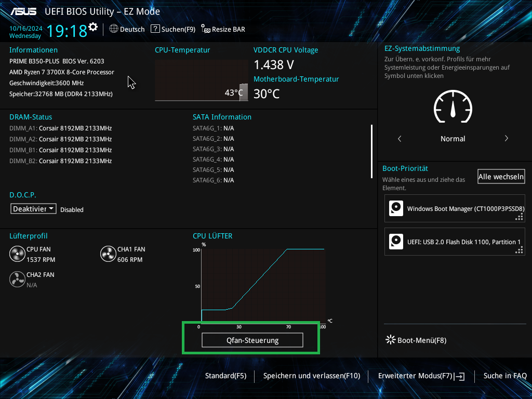
Task: Select UEFI USB 2.0 Flash Disk entry
Action: tap(455, 242)
